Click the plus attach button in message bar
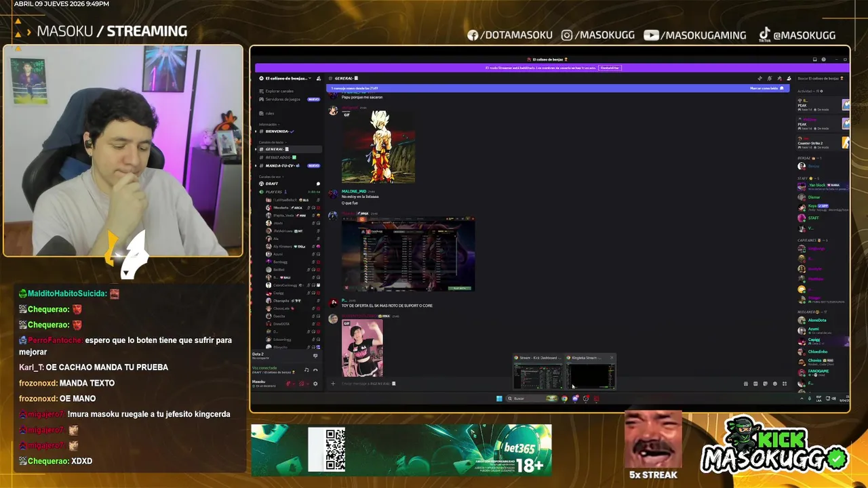This screenshot has width=868, height=488. (333, 384)
